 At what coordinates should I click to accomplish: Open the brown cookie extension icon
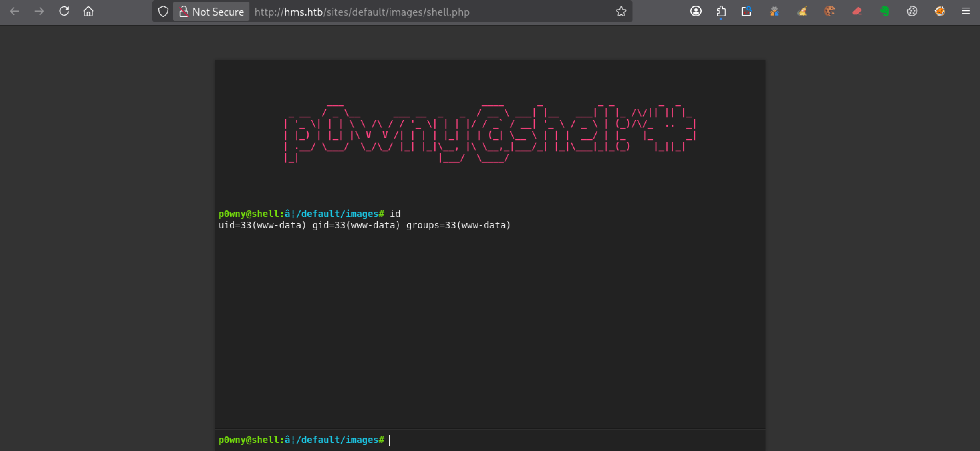(x=829, y=11)
